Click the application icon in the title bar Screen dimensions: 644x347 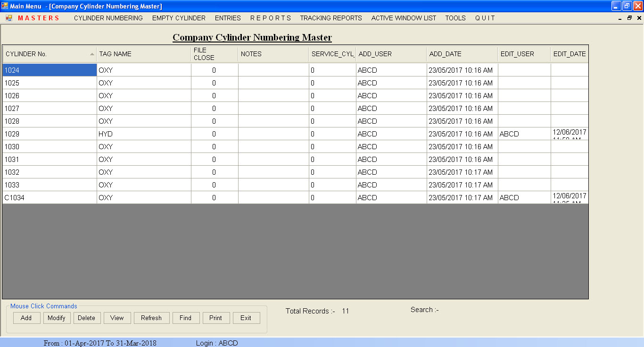point(5,6)
